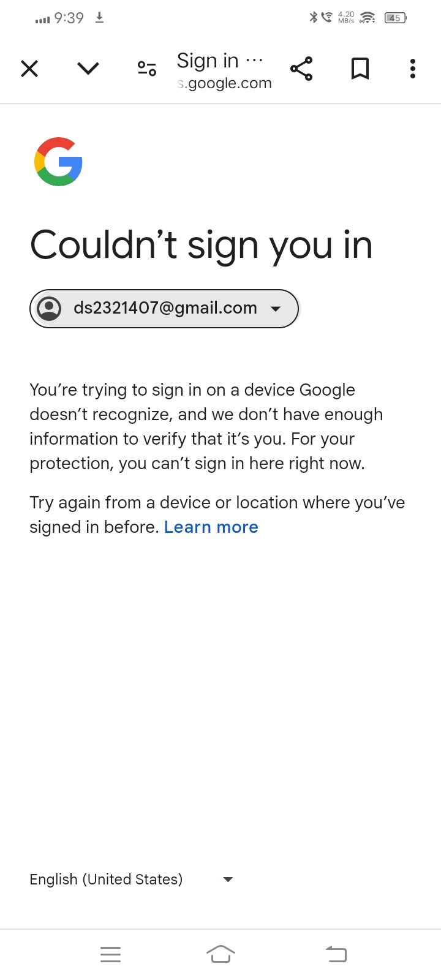Tap the language dropdown arrow
Screen dimensions: 441x980
[x=228, y=880]
